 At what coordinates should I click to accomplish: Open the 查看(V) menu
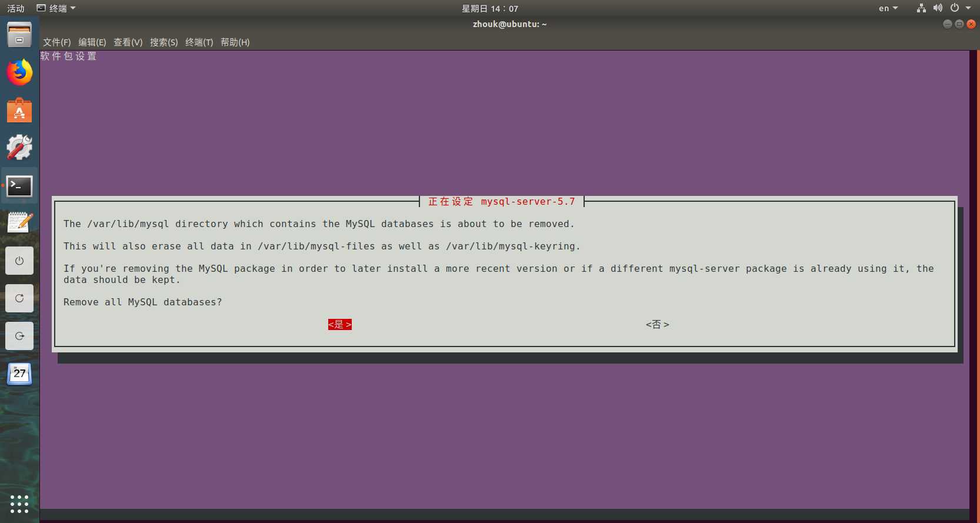(x=128, y=42)
